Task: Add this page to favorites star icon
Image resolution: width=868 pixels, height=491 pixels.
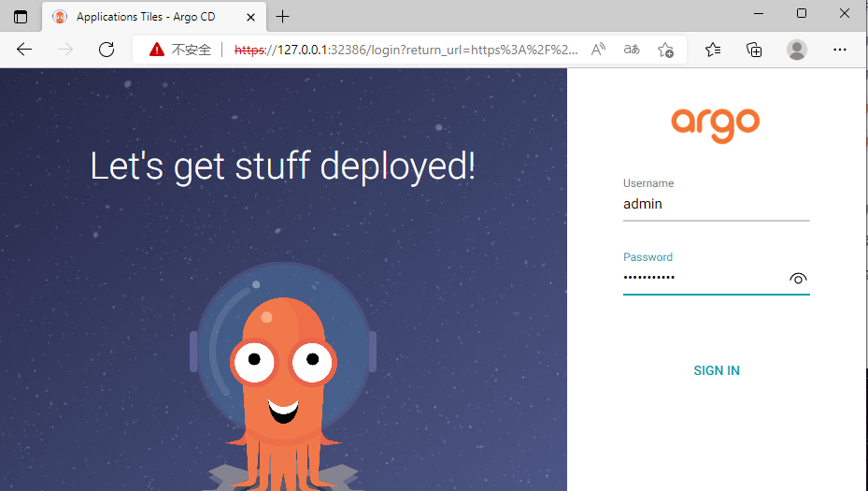Action: tap(665, 50)
